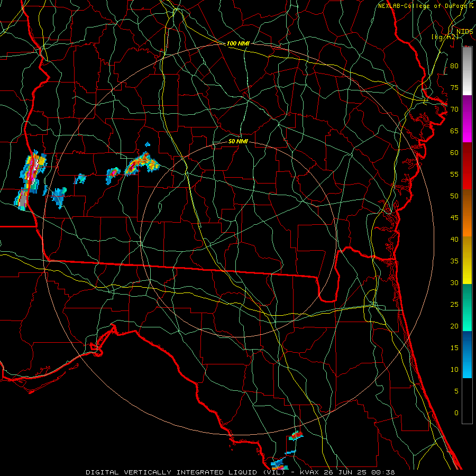Click the "50" value on the VIL scale
Screen dimensions: 476x476
pos(454,196)
